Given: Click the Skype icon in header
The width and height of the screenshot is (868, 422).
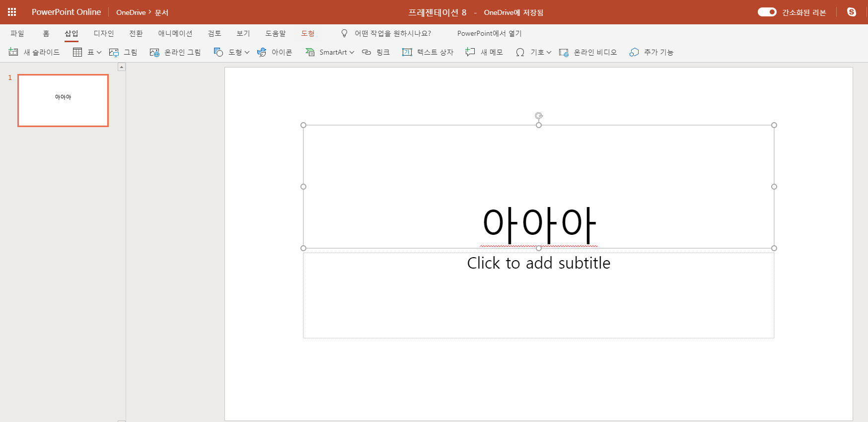Looking at the screenshot, I should click(x=851, y=12).
